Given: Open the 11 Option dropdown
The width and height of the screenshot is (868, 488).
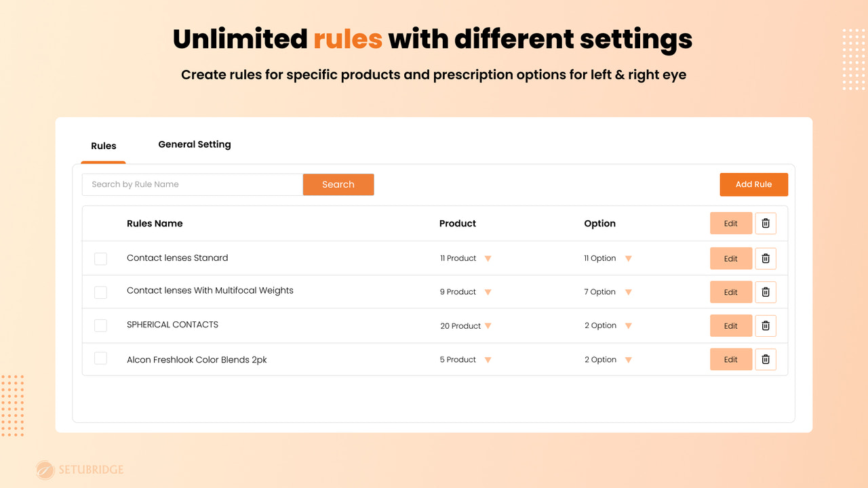Looking at the screenshot, I should click(x=628, y=258).
